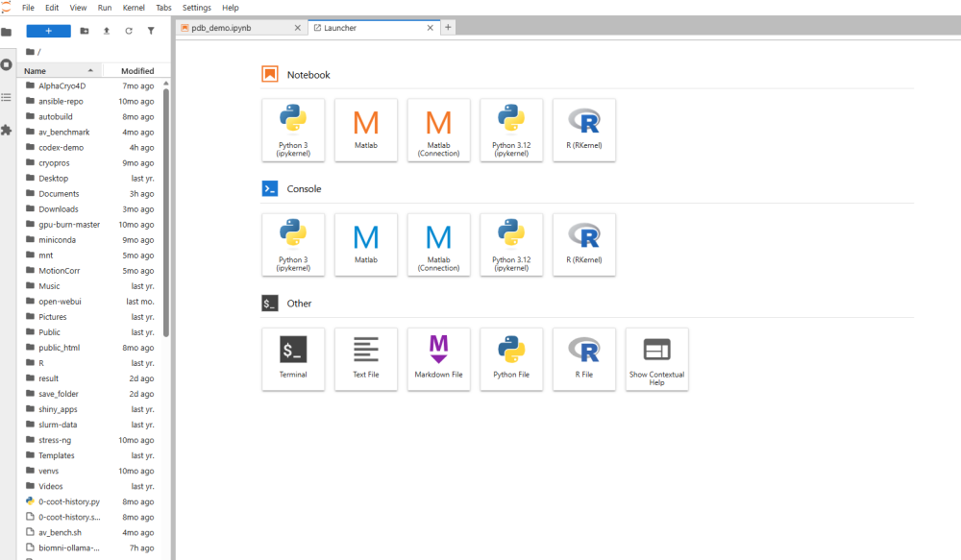Sort files by Modified column header

[136, 70]
